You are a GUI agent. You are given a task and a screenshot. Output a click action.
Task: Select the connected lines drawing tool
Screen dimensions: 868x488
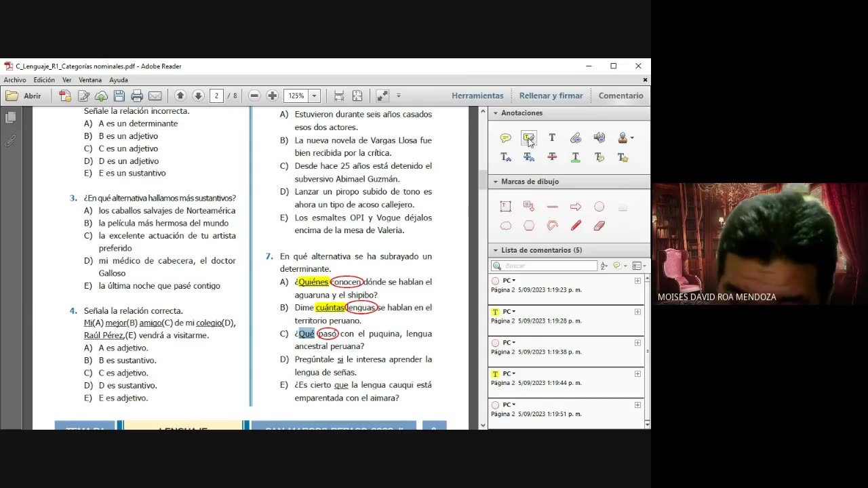[552, 226]
